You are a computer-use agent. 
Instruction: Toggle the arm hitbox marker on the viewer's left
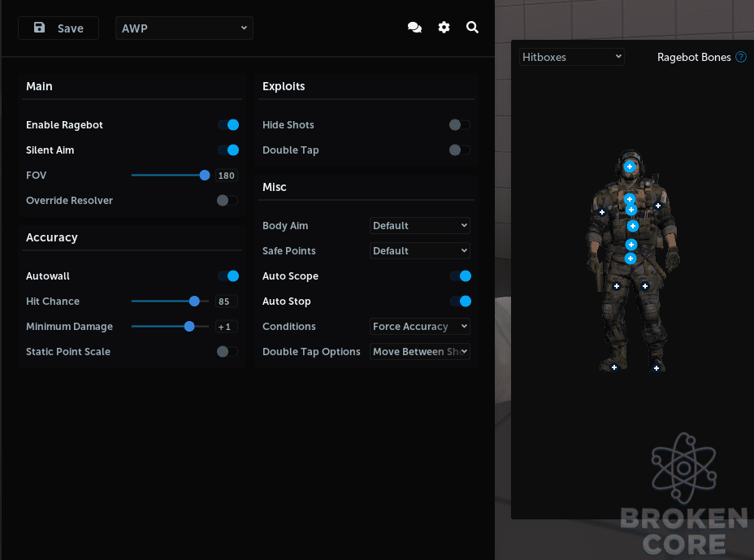click(601, 212)
